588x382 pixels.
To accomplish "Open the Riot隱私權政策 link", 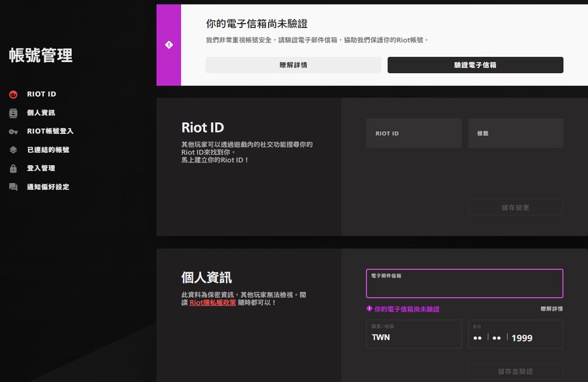I will pyautogui.click(x=212, y=302).
